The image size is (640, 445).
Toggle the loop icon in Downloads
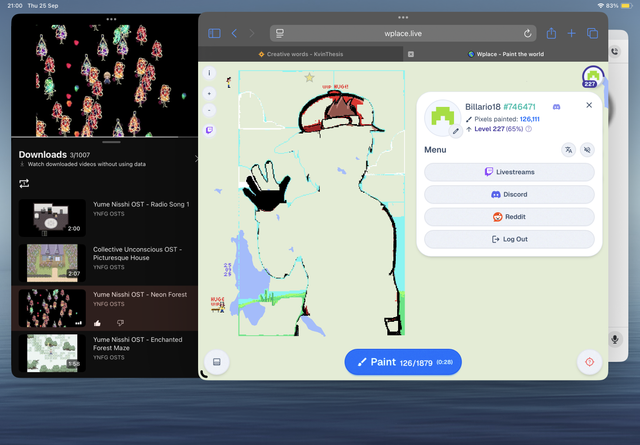pos(24,183)
